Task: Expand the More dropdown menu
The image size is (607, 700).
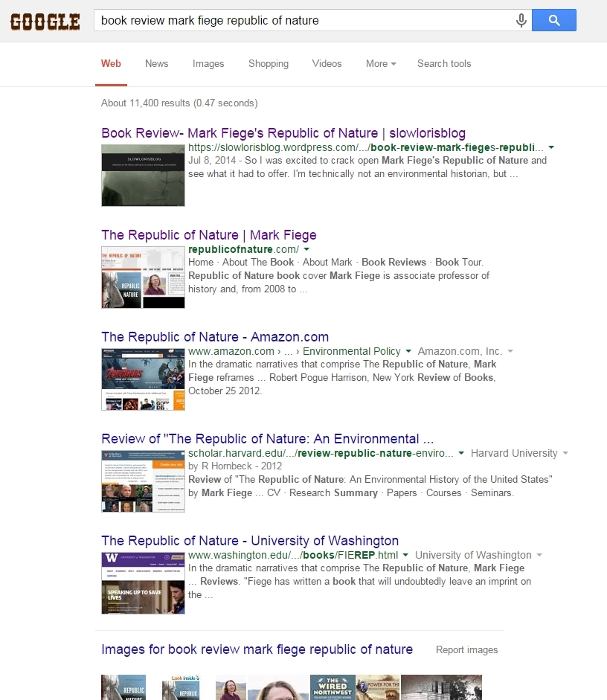Action: point(380,64)
